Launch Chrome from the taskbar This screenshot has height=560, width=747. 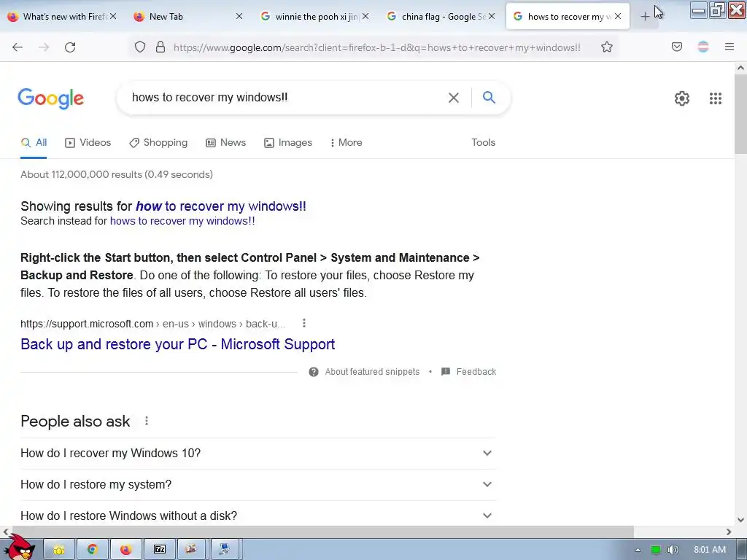[x=93, y=550]
